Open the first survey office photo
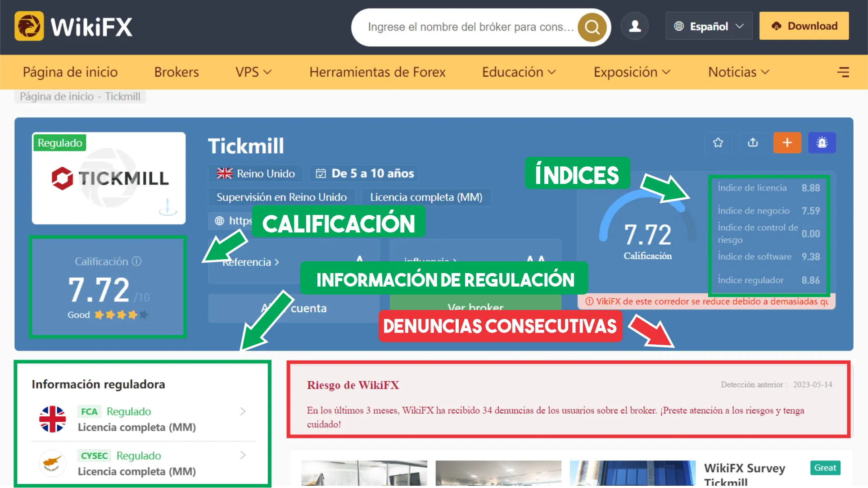The height and width of the screenshot is (488, 868). click(x=364, y=473)
